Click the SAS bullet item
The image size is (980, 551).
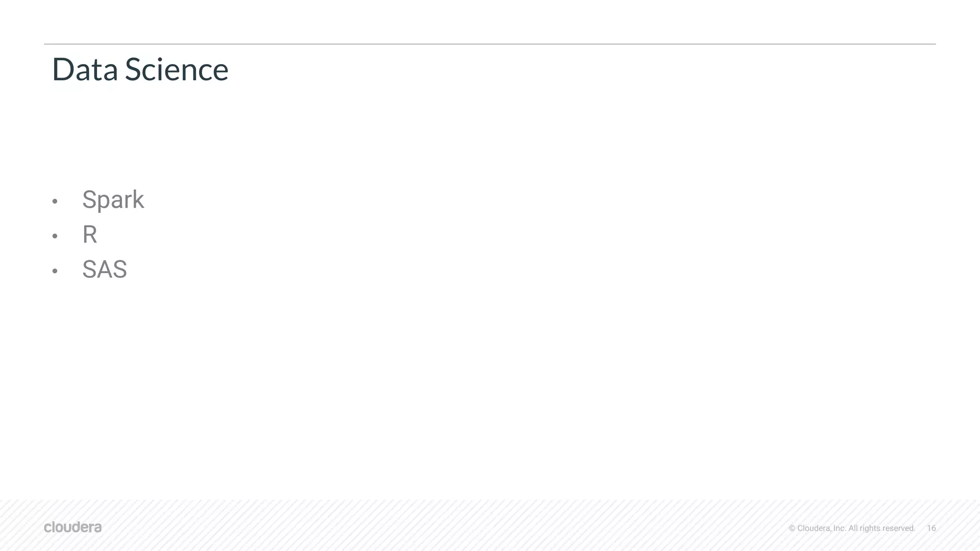click(x=104, y=269)
